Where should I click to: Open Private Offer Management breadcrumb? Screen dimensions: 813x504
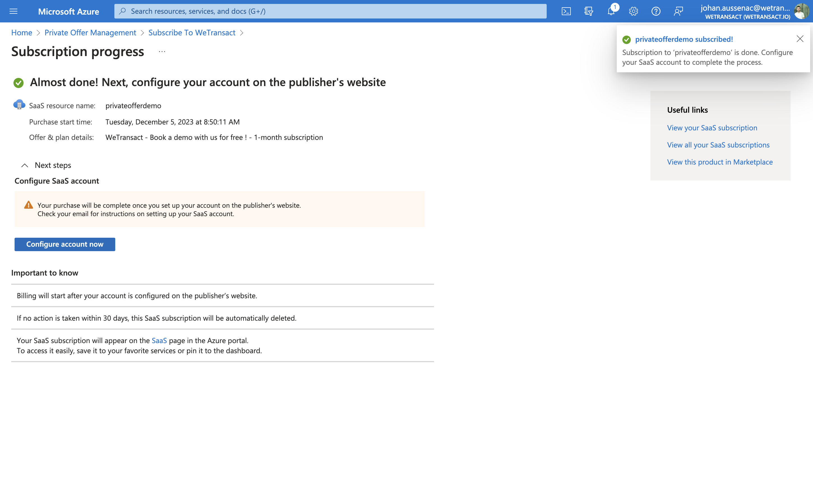click(90, 33)
